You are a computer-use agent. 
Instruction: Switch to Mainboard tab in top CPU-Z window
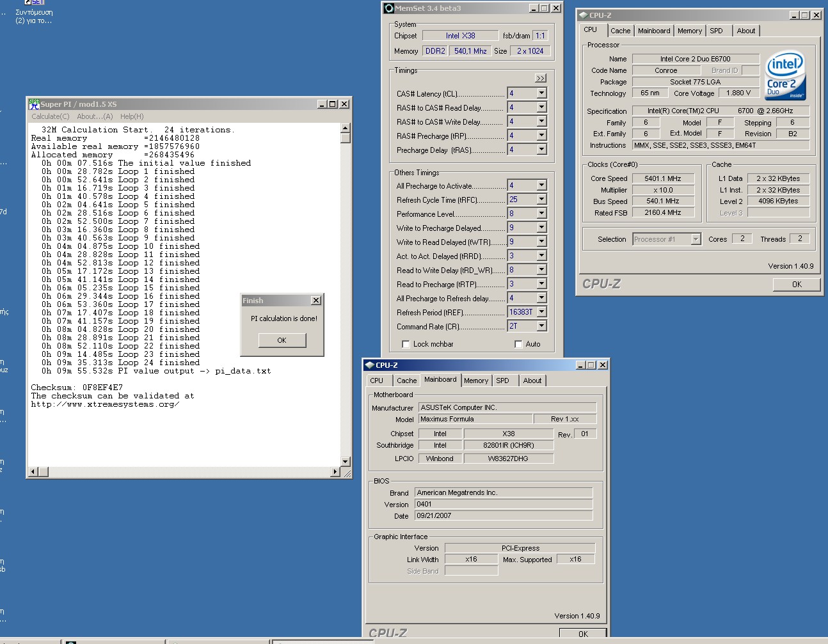pyautogui.click(x=654, y=31)
